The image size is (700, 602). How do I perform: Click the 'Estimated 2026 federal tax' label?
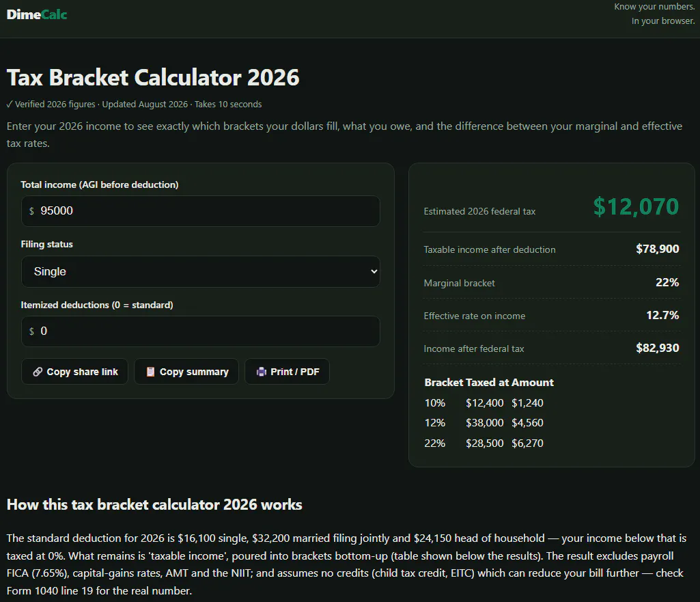tap(479, 211)
